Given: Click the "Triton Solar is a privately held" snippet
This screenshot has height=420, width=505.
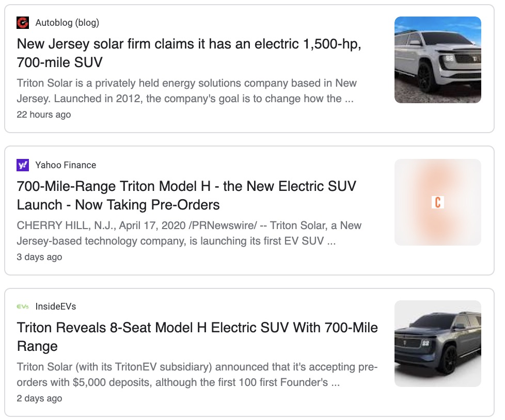Looking at the screenshot, I should (x=186, y=90).
